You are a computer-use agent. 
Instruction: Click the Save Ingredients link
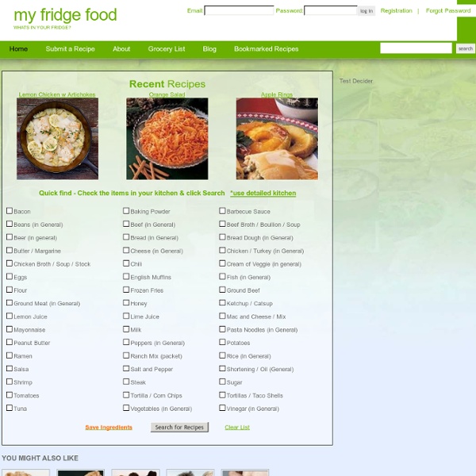109,428
